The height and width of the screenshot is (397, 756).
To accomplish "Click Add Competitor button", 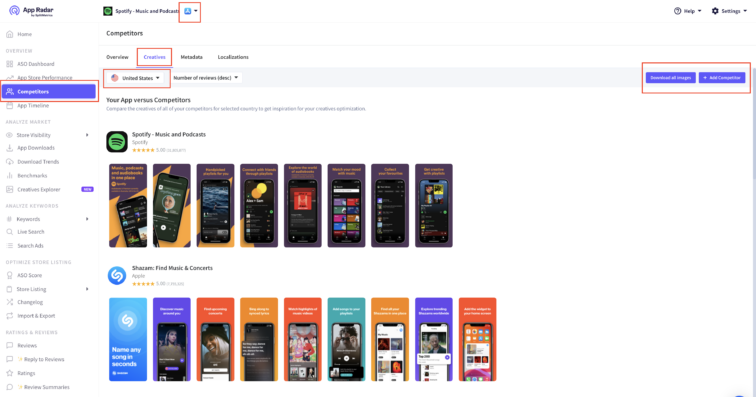I will pos(722,78).
